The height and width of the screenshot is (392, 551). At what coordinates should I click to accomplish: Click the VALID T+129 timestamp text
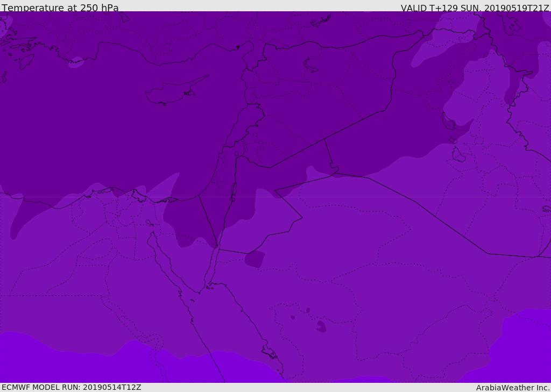click(475, 8)
